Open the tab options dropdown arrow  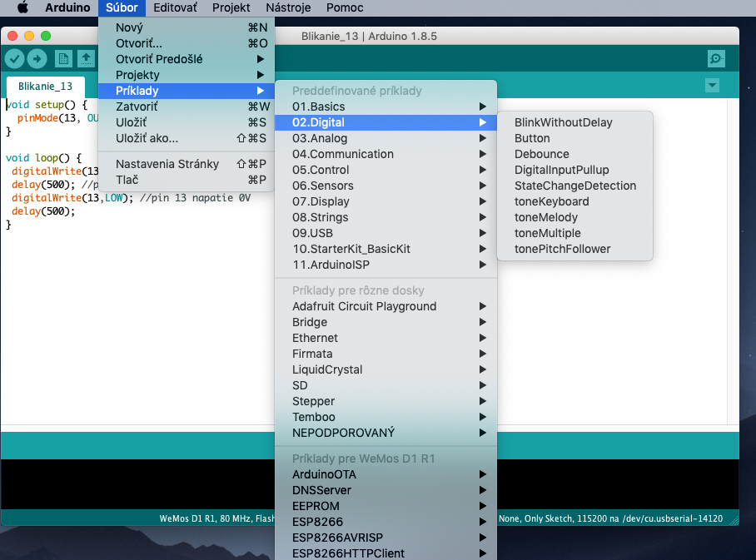(x=712, y=86)
